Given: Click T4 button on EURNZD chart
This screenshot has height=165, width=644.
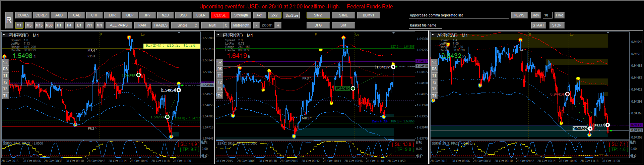Looking at the screenshot, I should pos(220,96).
